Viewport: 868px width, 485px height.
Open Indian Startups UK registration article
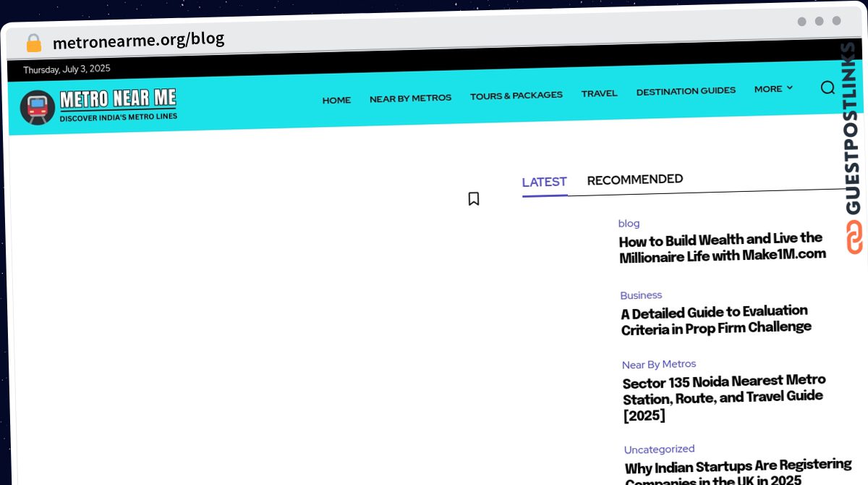[x=737, y=470]
